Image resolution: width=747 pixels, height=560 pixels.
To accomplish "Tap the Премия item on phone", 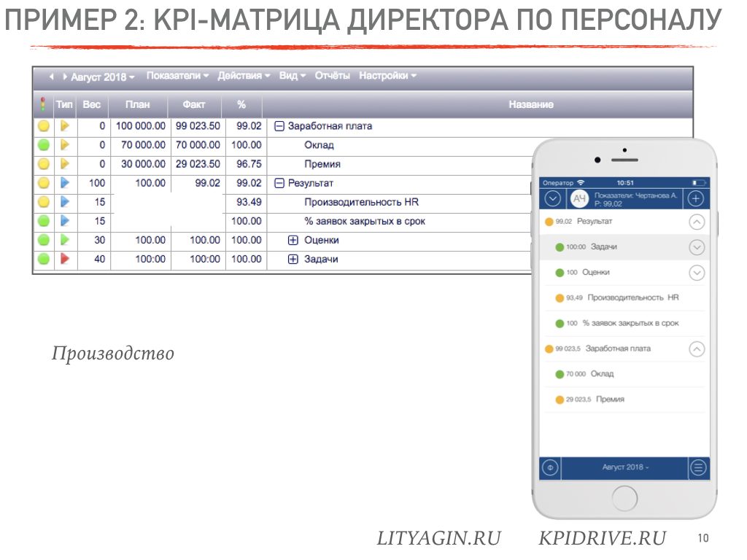I will coord(624,400).
